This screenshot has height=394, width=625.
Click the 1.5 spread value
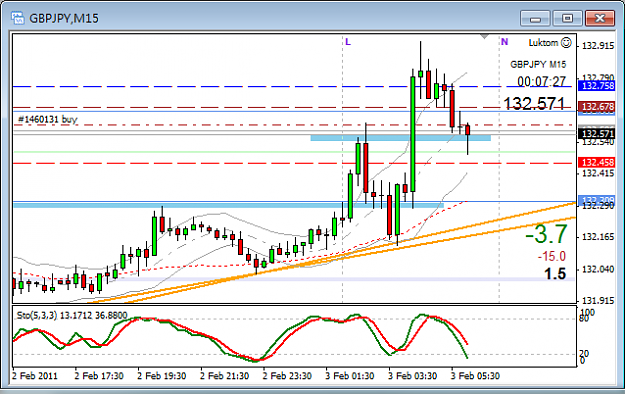pyautogui.click(x=555, y=274)
